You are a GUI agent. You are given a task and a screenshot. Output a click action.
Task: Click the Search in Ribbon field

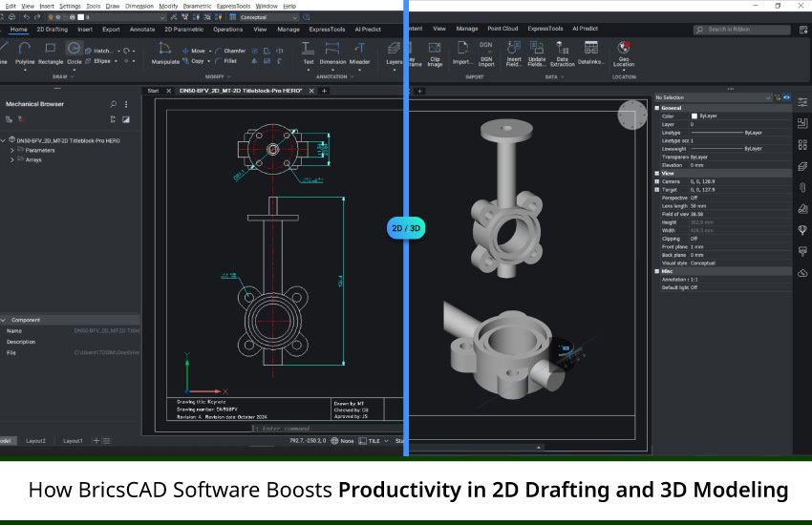point(741,30)
